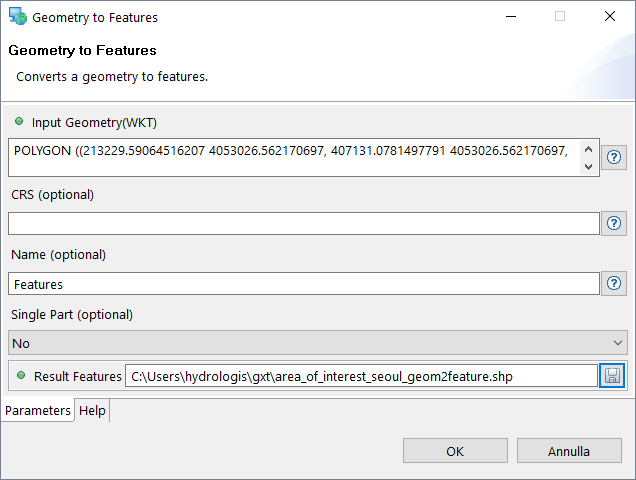Minimize the Geometry to Features window
The width and height of the screenshot is (636, 480).
[x=511, y=17]
